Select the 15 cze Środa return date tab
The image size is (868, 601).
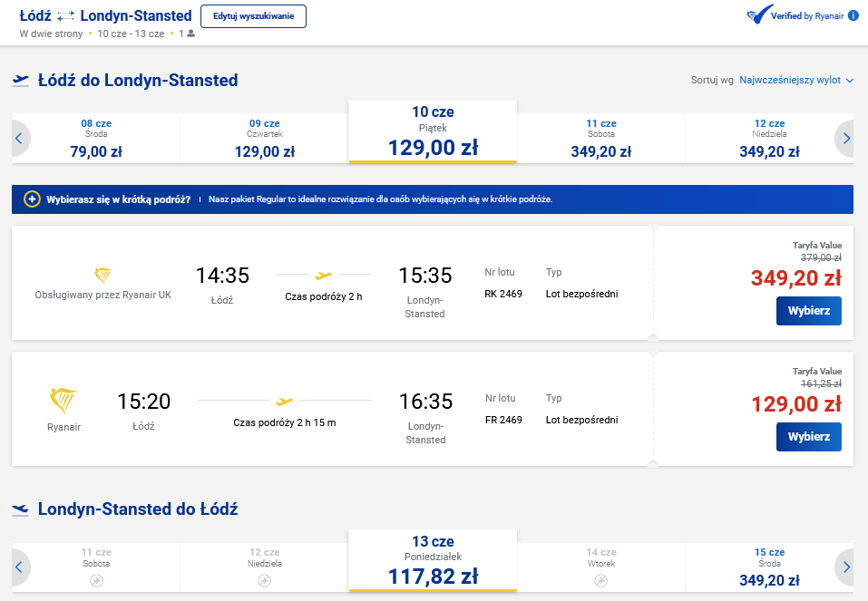point(769,567)
